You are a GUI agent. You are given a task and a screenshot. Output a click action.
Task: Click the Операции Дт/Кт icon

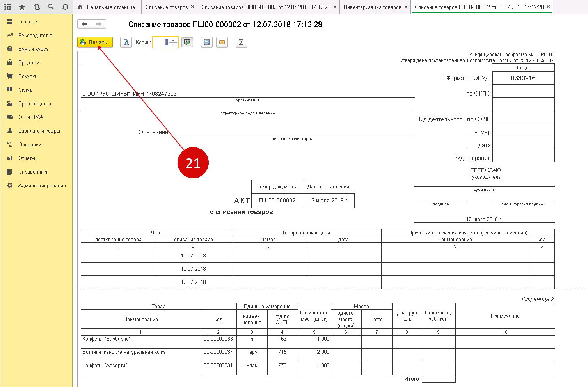(x=10, y=145)
